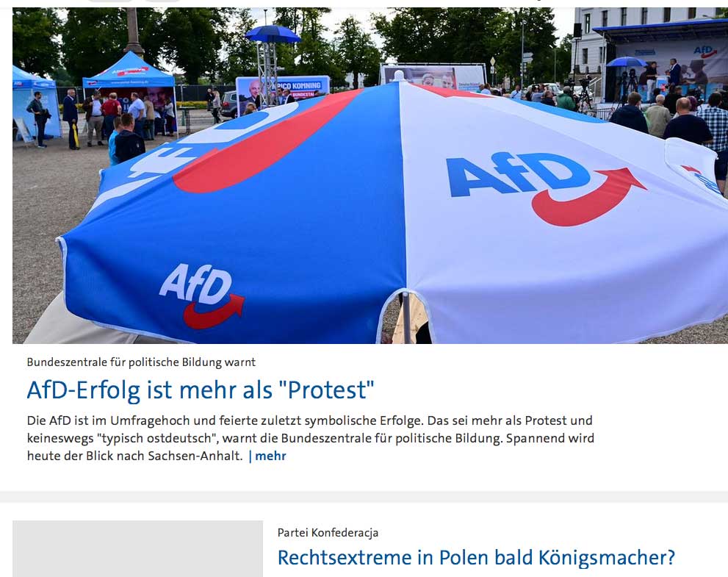Viewport: 728px width, 577px height.
Task: Click the word "Protest" in the main headline
Action: pos(327,390)
